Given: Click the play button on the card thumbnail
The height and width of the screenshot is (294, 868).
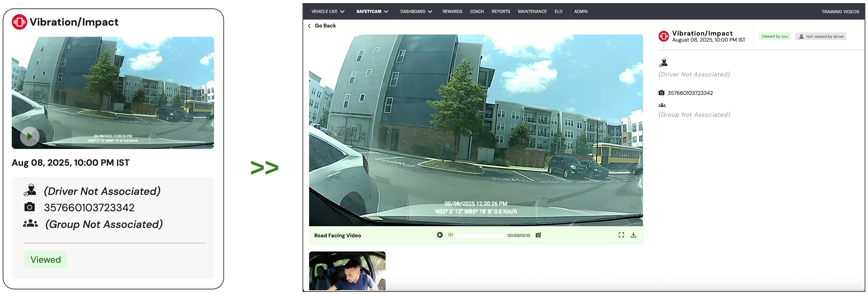Looking at the screenshot, I should click(x=30, y=137).
